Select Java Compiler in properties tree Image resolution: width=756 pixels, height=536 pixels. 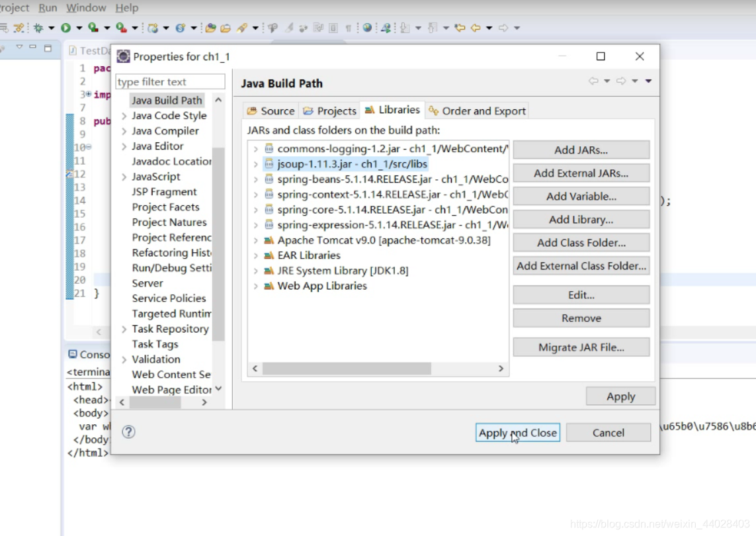pos(165,131)
